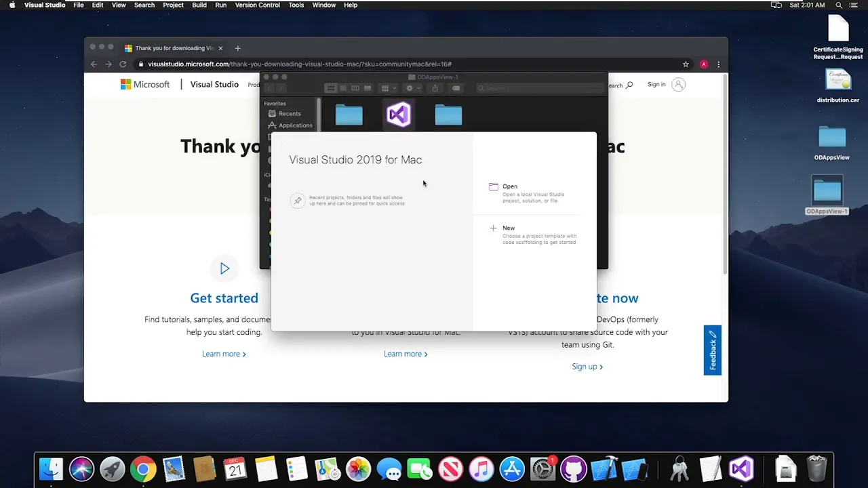Open the File menu
Viewport: 868px width, 488px height.
pos(79,5)
